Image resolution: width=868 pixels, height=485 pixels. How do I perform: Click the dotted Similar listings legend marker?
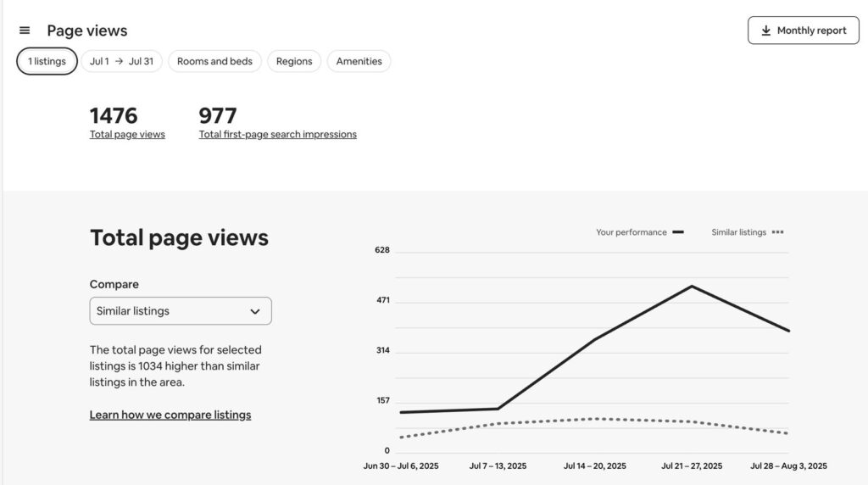[777, 232]
